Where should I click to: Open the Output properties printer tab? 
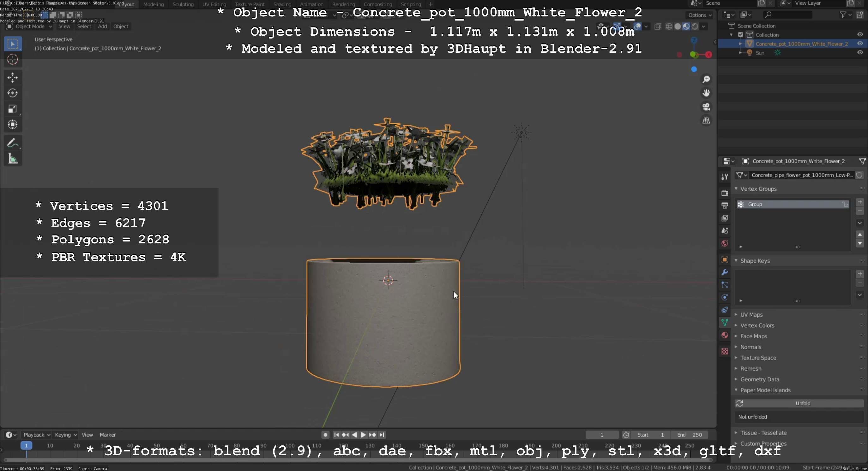725,206
